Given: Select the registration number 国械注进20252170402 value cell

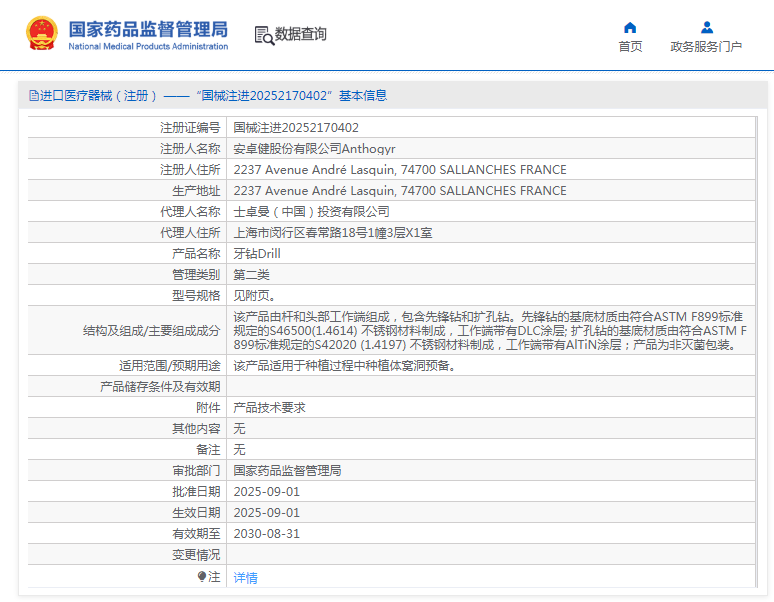Looking at the screenshot, I should [296, 127].
